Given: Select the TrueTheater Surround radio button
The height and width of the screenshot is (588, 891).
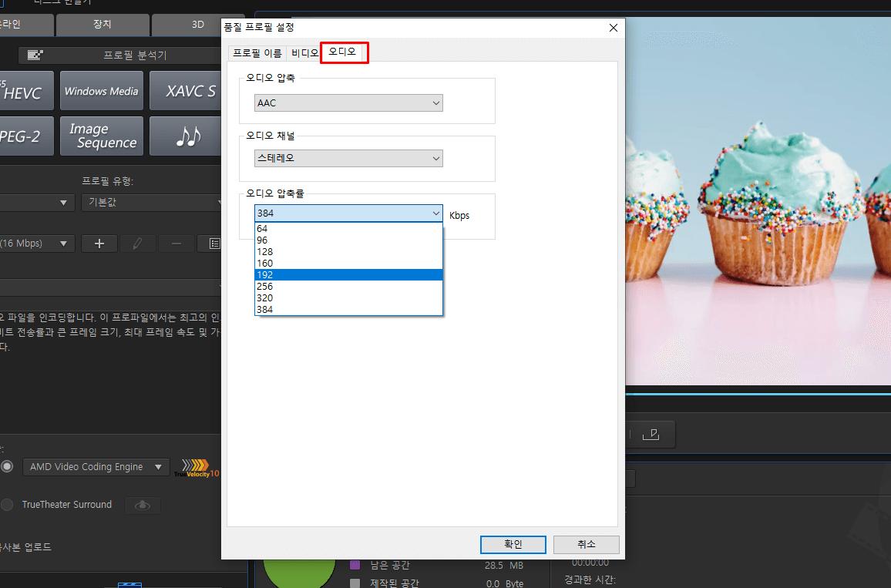Looking at the screenshot, I should pyautogui.click(x=6, y=505).
